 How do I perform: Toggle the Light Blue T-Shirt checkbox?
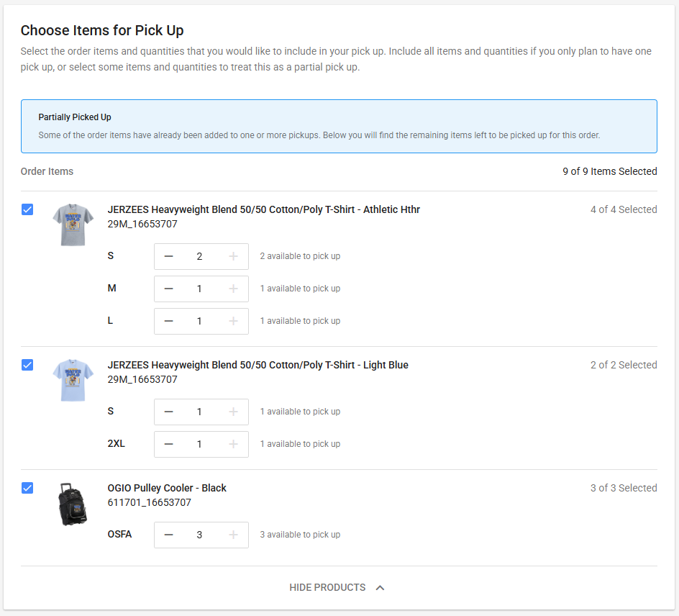27,365
